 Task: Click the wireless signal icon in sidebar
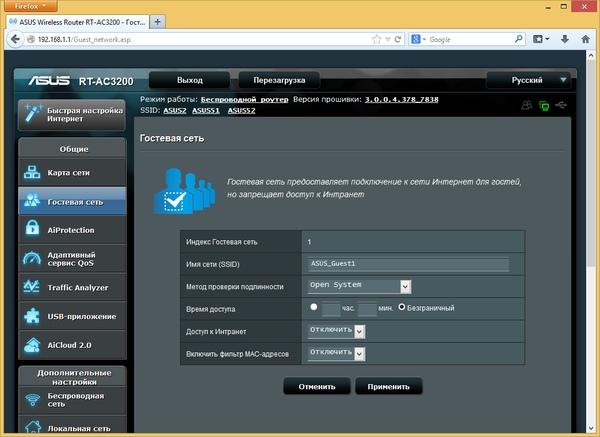click(x=33, y=400)
